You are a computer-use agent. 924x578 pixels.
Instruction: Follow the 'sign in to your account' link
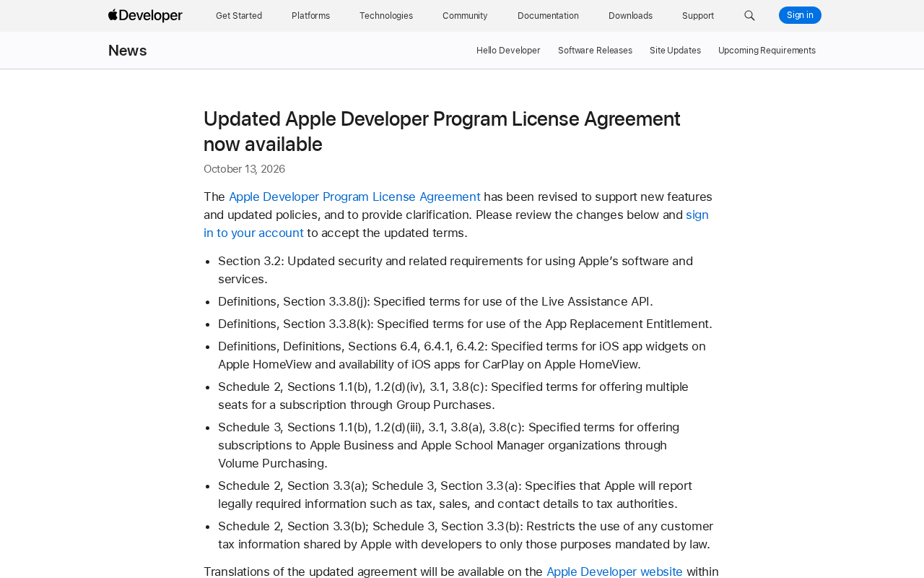point(456,224)
